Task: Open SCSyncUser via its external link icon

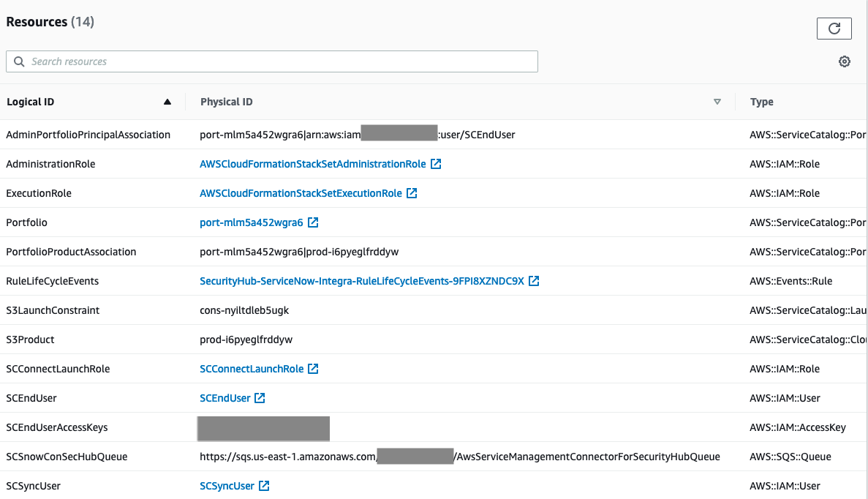Action: 265,486
